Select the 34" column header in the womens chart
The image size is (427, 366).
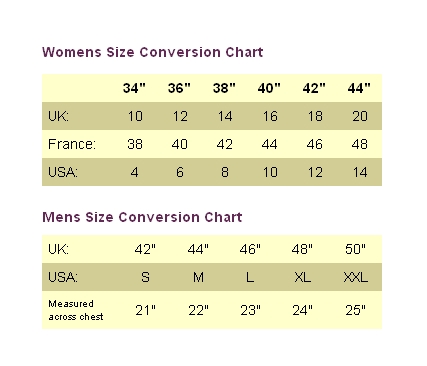pyautogui.click(x=134, y=88)
